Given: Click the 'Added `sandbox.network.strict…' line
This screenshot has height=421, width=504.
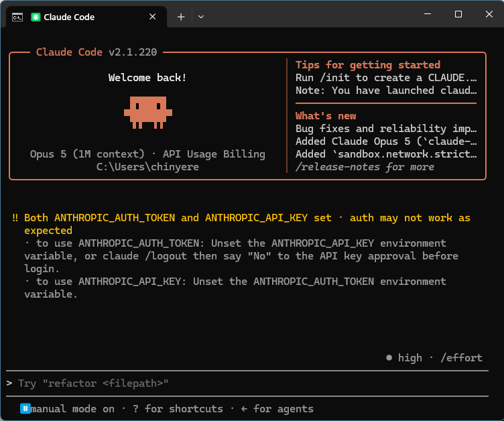Looking at the screenshot, I should click(x=386, y=154).
